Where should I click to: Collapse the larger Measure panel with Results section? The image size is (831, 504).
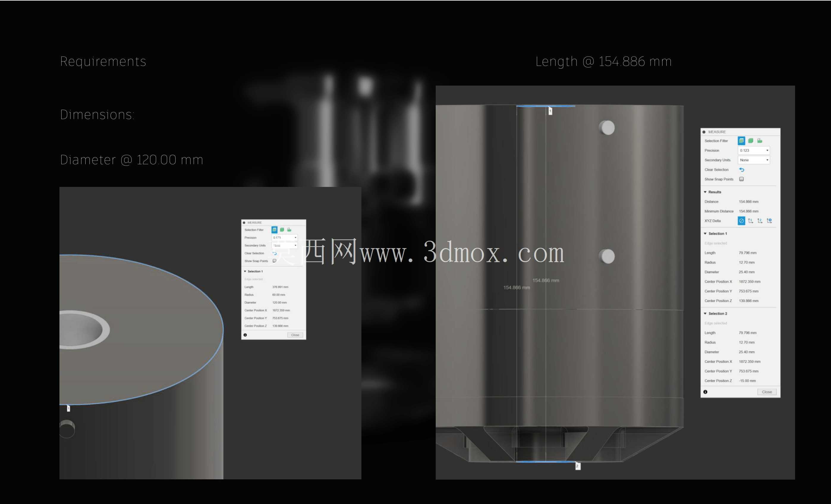[704, 132]
